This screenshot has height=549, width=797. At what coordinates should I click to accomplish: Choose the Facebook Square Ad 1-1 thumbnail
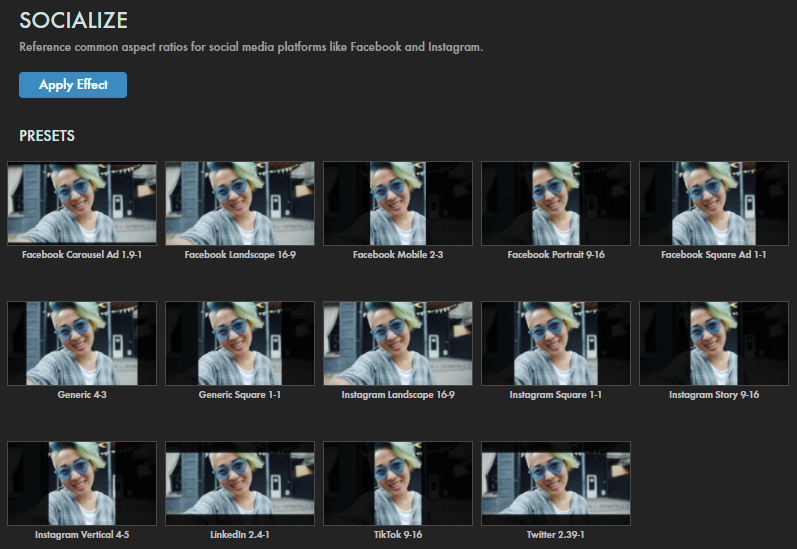point(714,203)
